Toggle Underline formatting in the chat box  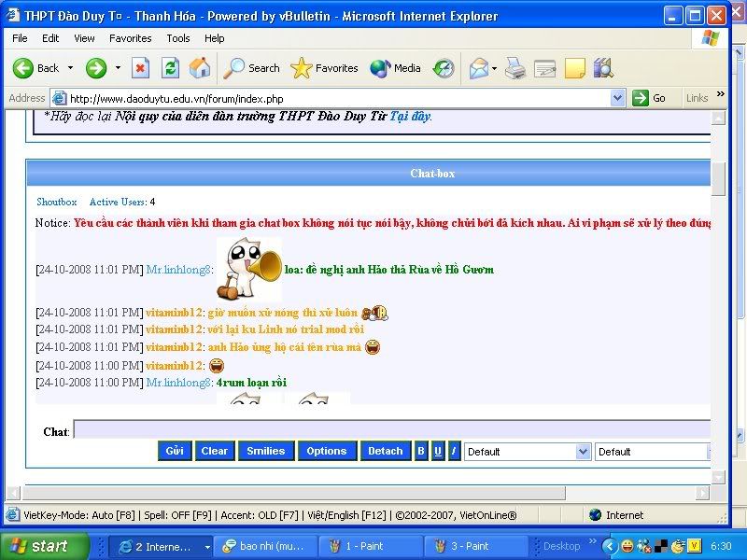[438, 451]
